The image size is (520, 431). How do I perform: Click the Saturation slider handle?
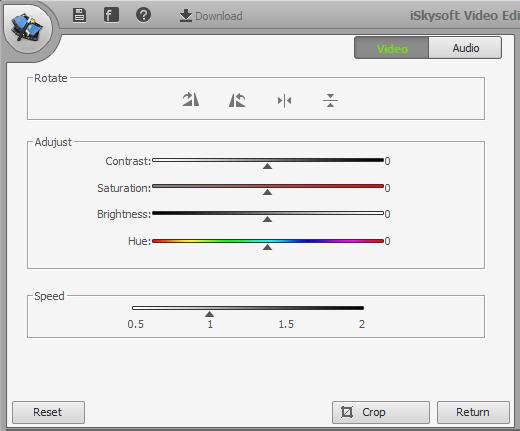(x=267, y=192)
